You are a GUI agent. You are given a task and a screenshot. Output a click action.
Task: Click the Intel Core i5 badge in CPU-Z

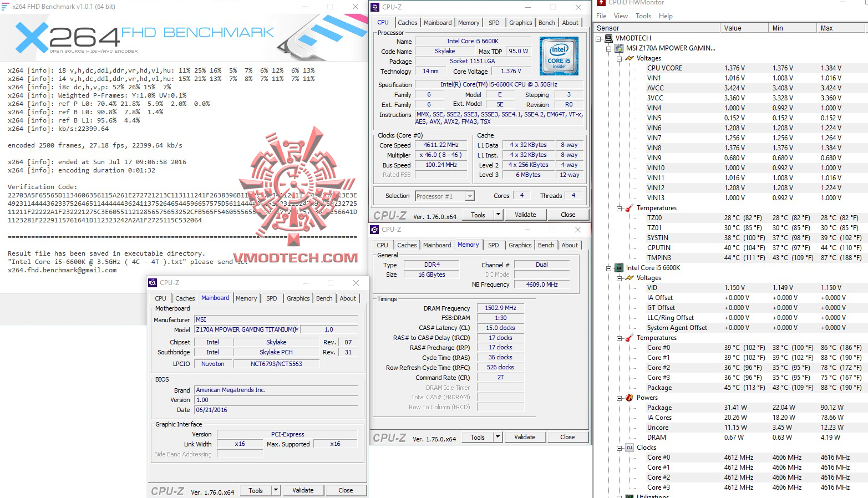[x=559, y=55]
